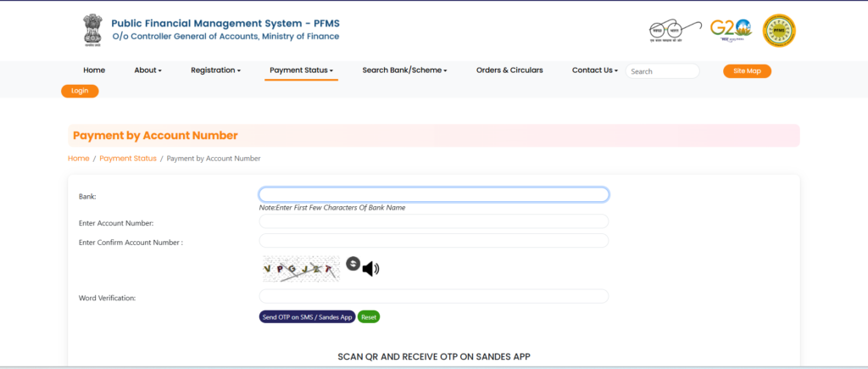
Task: Click 'Payment by Account Number' breadcrumb text
Action: (214, 159)
